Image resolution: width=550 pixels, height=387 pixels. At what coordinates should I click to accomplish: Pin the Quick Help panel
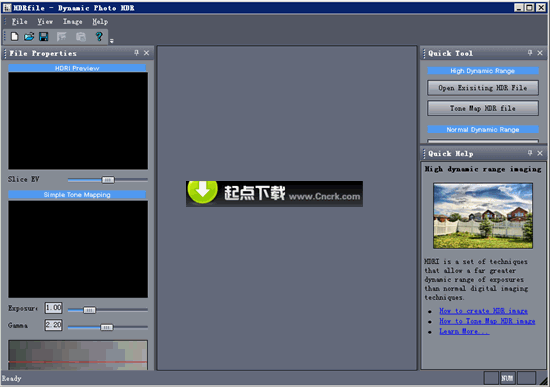tap(530, 153)
